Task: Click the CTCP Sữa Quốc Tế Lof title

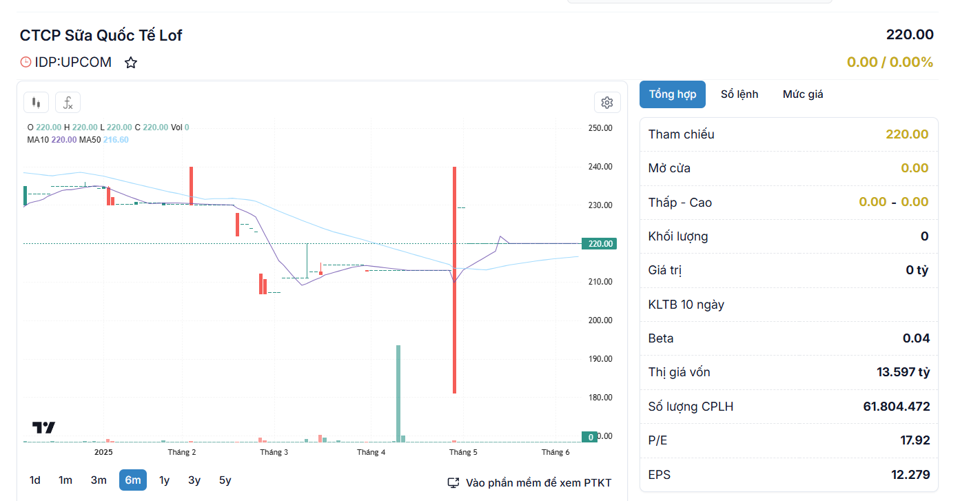Action: point(101,35)
